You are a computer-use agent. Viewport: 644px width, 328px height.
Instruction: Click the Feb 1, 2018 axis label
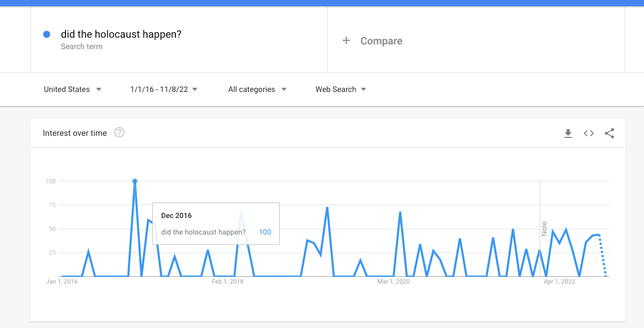click(228, 282)
